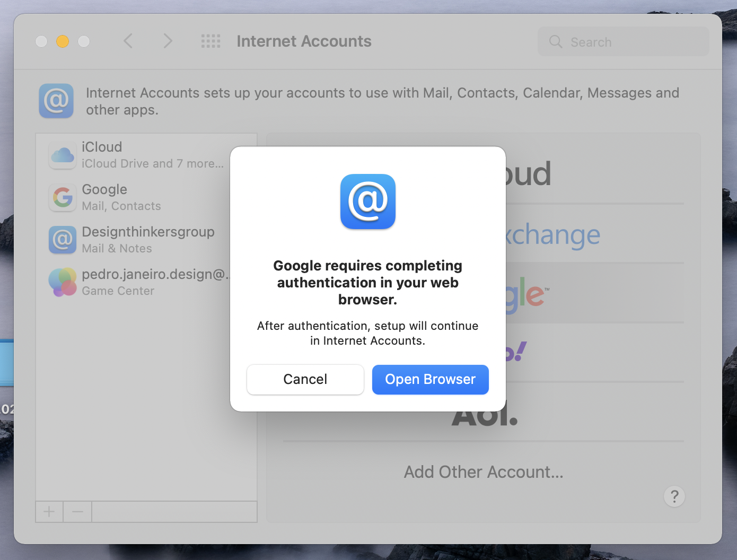Show all preferences grid icon
The width and height of the screenshot is (737, 560).
pos(210,41)
